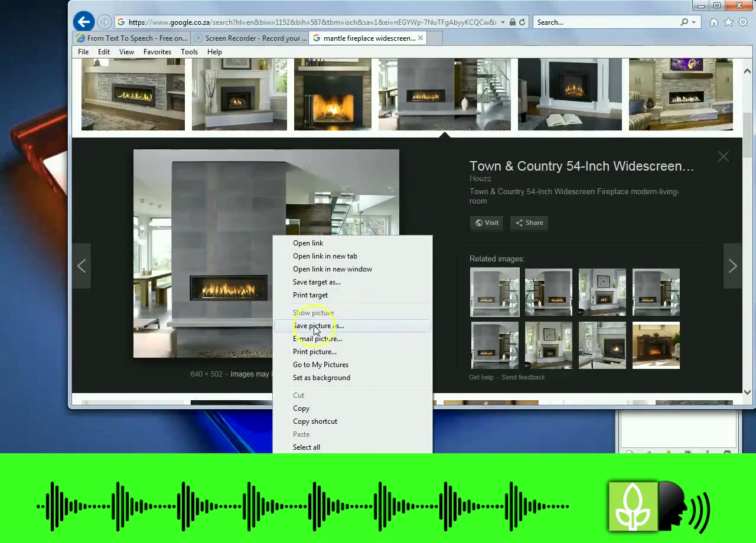The height and width of the screenshot is (543, 756).
Task: Select 'Save picture as...' from context menu
Action: click(318, 326)
